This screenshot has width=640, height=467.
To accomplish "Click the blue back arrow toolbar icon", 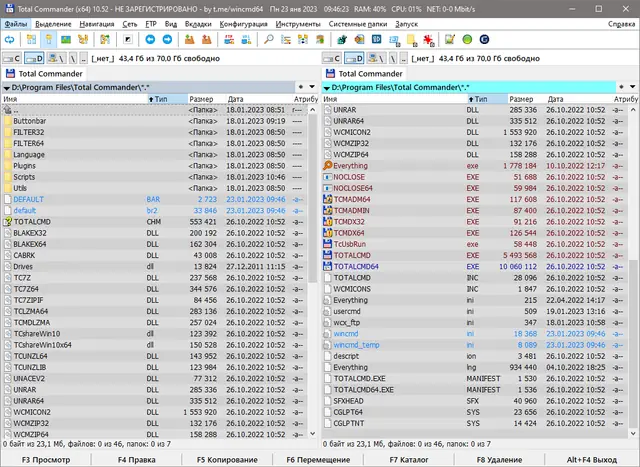I will 150,40.
